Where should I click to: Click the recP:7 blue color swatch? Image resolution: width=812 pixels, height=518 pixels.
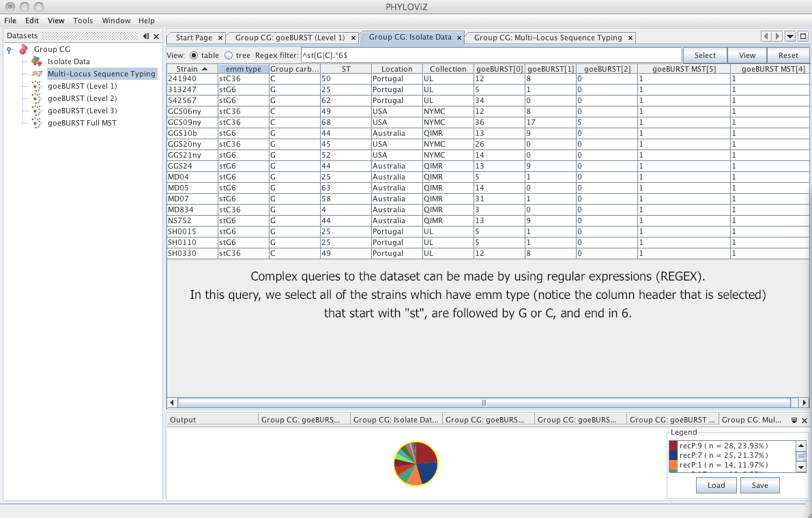tap(673, 455)
